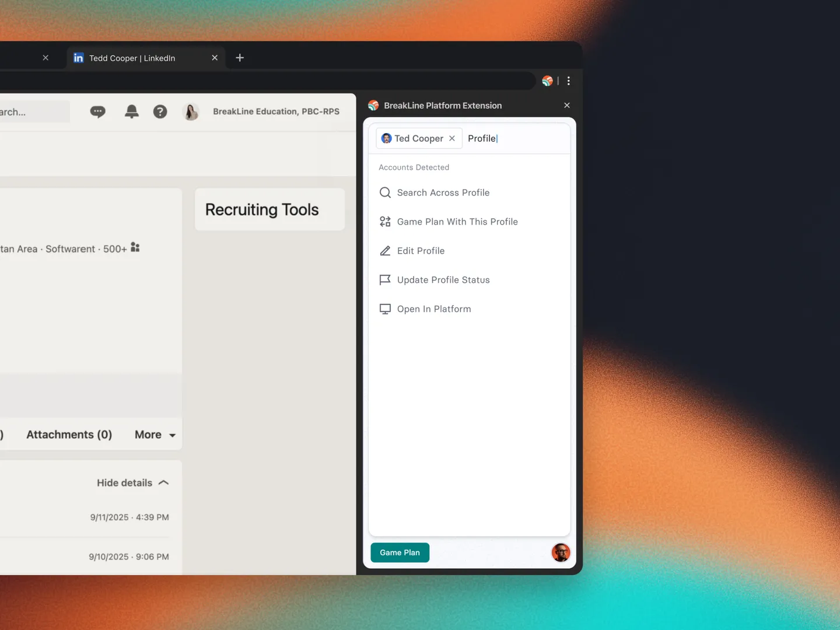Open a new browser tab
840x630 pixels.
240,58
